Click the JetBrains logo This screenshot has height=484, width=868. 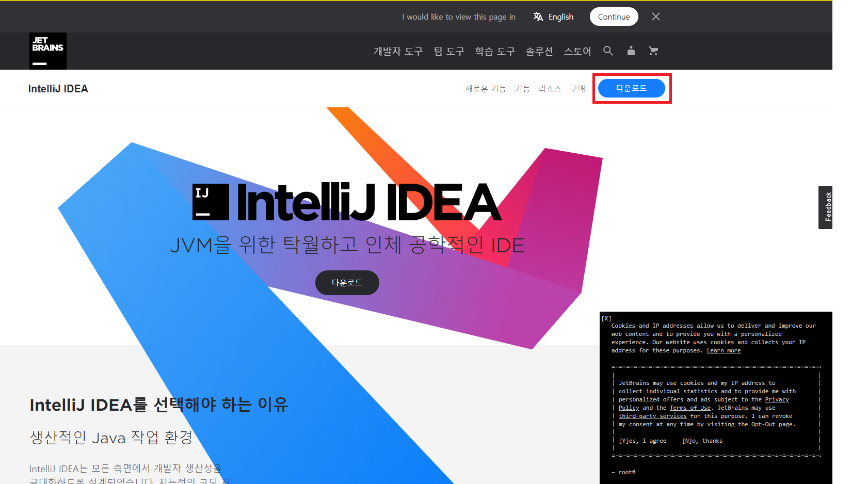coord(48,51)
